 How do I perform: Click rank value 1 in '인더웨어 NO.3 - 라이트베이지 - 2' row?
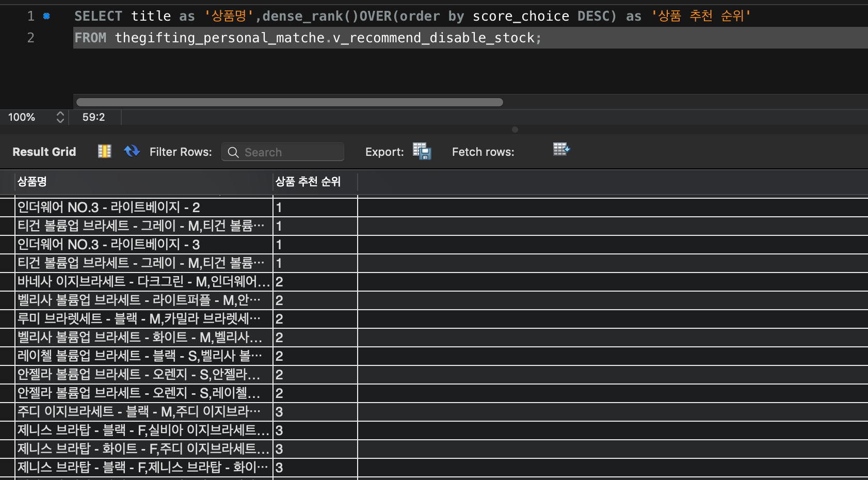click(x=315, y=207)
